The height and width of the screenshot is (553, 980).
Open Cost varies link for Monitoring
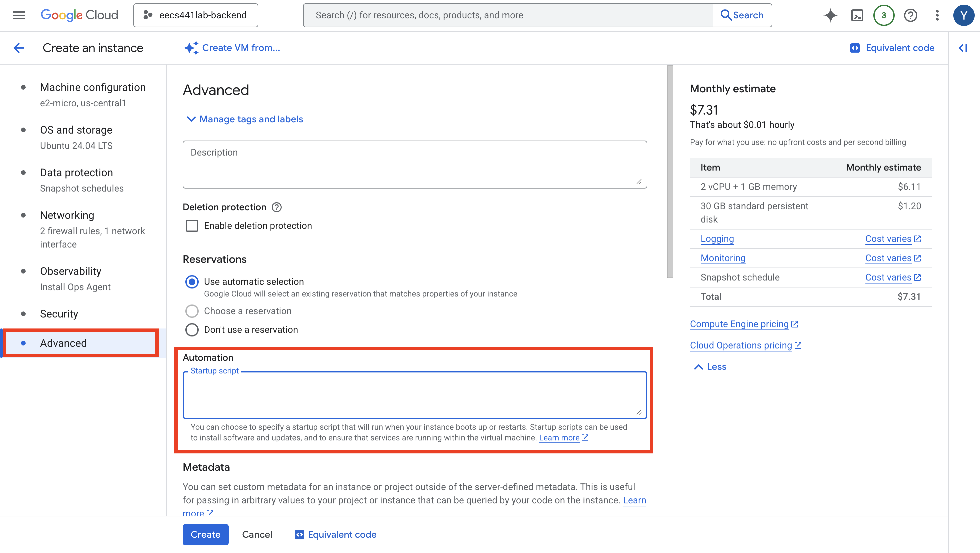pyautogui.click(x=893, y=258)
